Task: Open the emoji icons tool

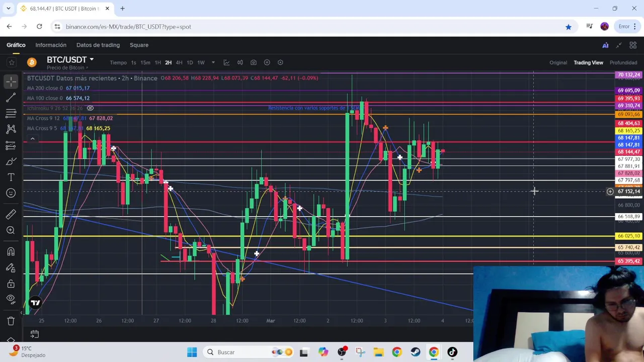Action: (11, 193)
